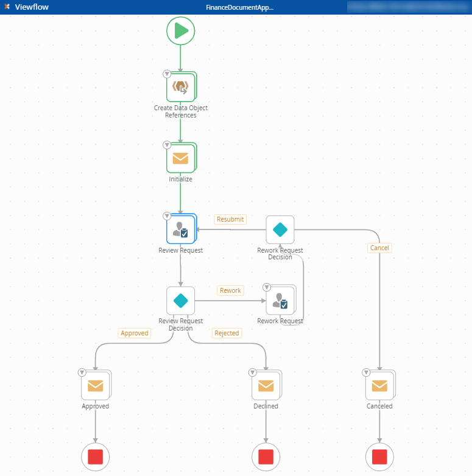This screenshot has height=476, width=472.
Task: Select the Initialize email step icon
Action: (x=180, y=159)
